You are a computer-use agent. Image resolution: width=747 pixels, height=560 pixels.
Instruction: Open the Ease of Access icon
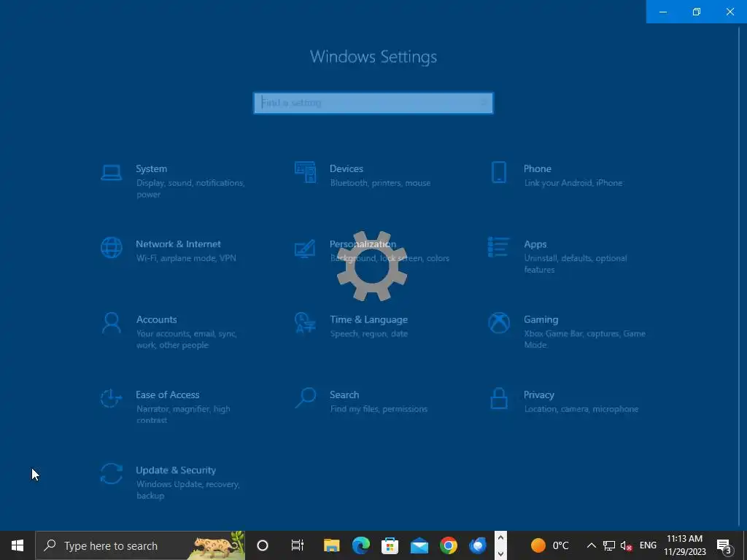[112, 398]
